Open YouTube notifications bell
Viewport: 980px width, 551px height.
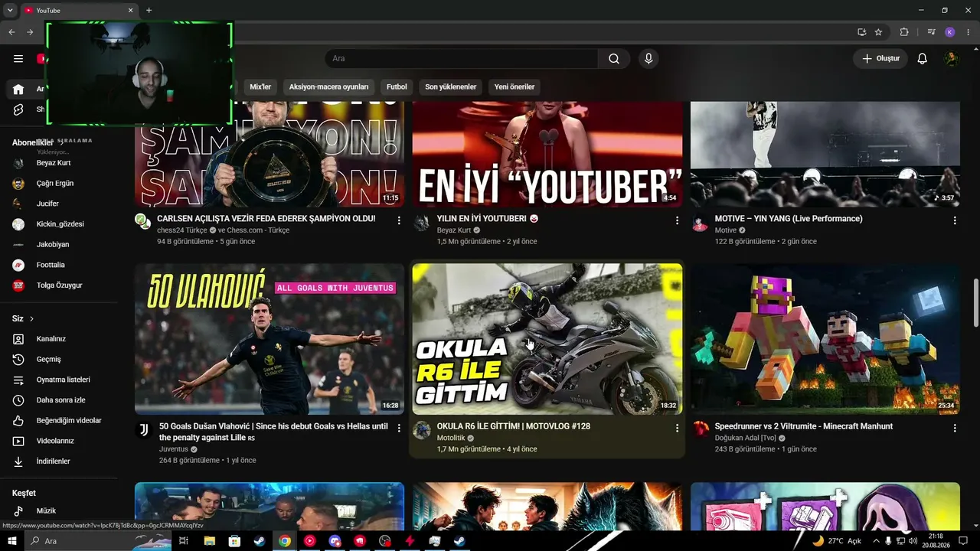click(923, 59)
